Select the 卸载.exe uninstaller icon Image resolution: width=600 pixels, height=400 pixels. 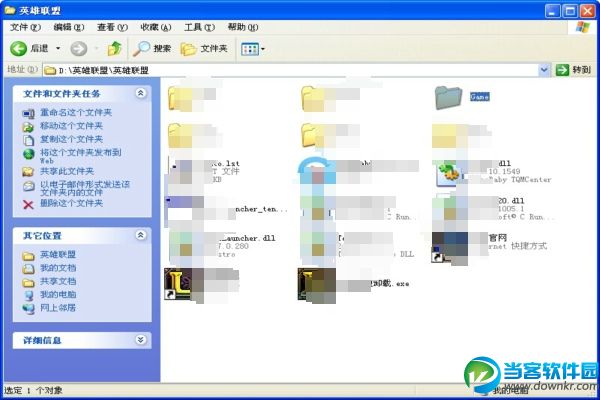(317, 285)
